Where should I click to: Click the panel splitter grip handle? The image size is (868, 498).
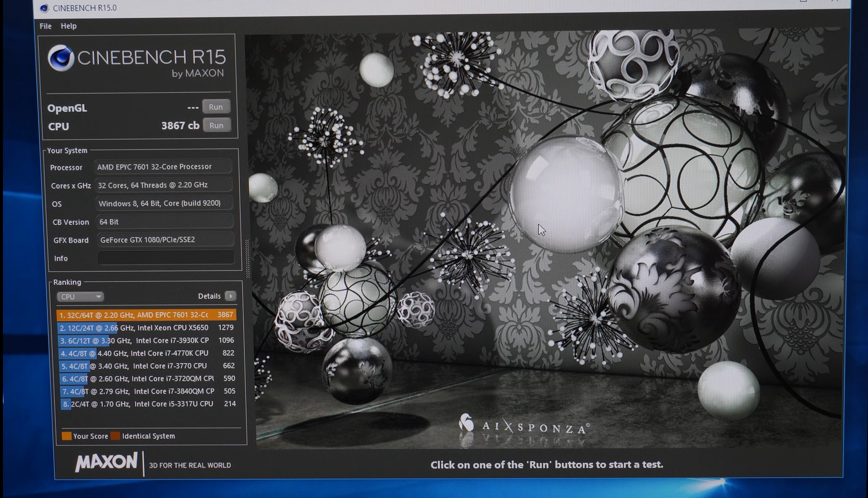[x=247, y=258]
